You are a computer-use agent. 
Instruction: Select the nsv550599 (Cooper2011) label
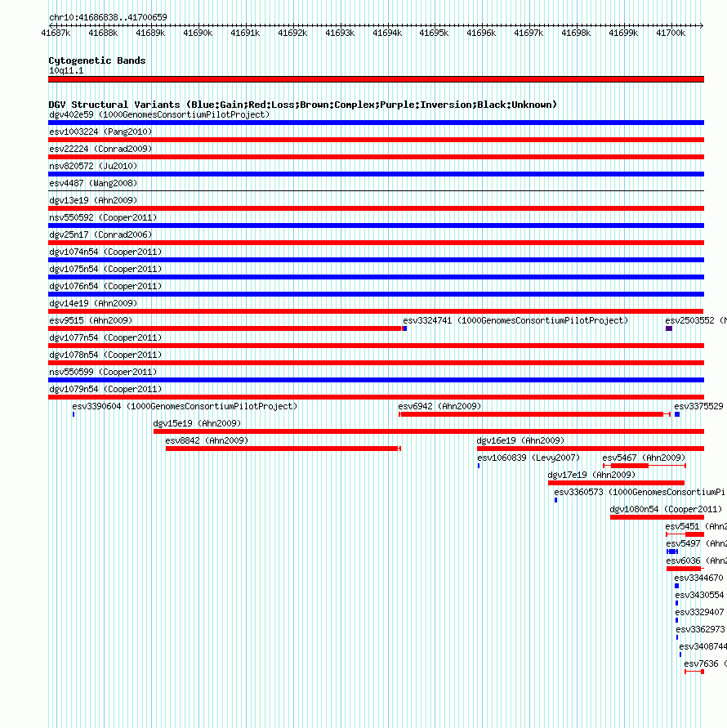(x=103, y=373)
